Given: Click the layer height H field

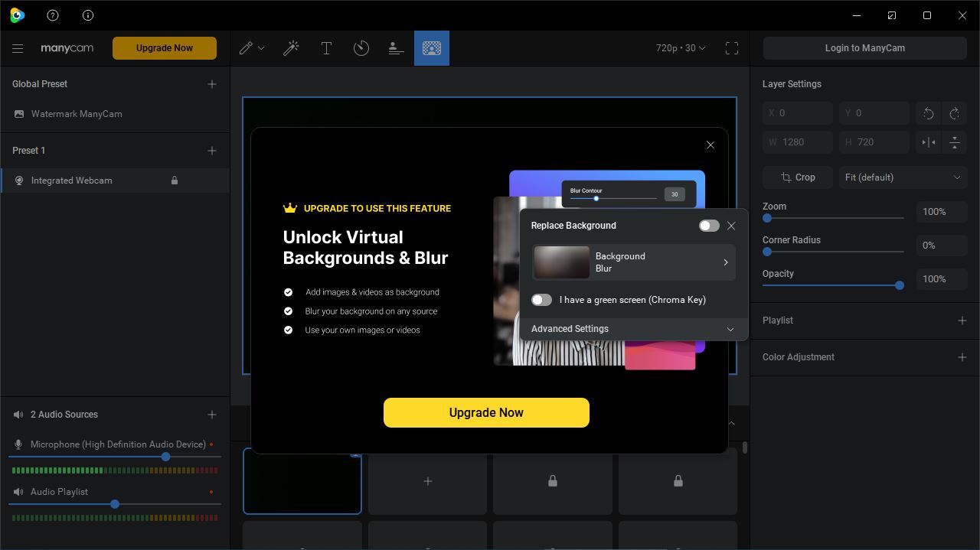Looking at the screenshot, I should point(874,142).
